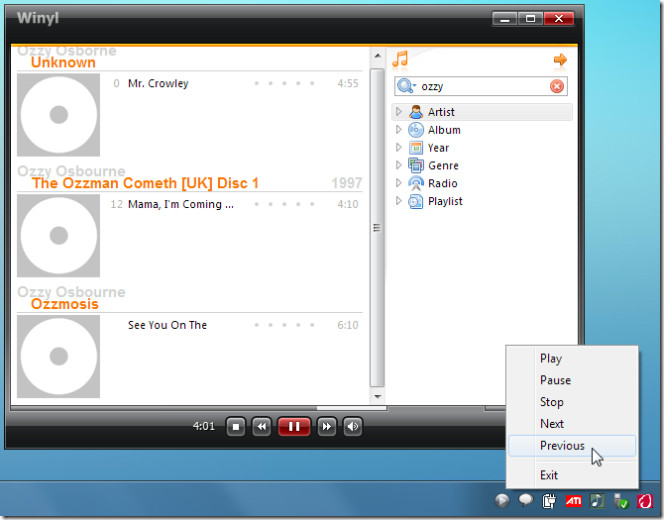Open the Ozzmosis album title
The height and width of the screenshot is (520, 664).
click(x=65, y=304)
